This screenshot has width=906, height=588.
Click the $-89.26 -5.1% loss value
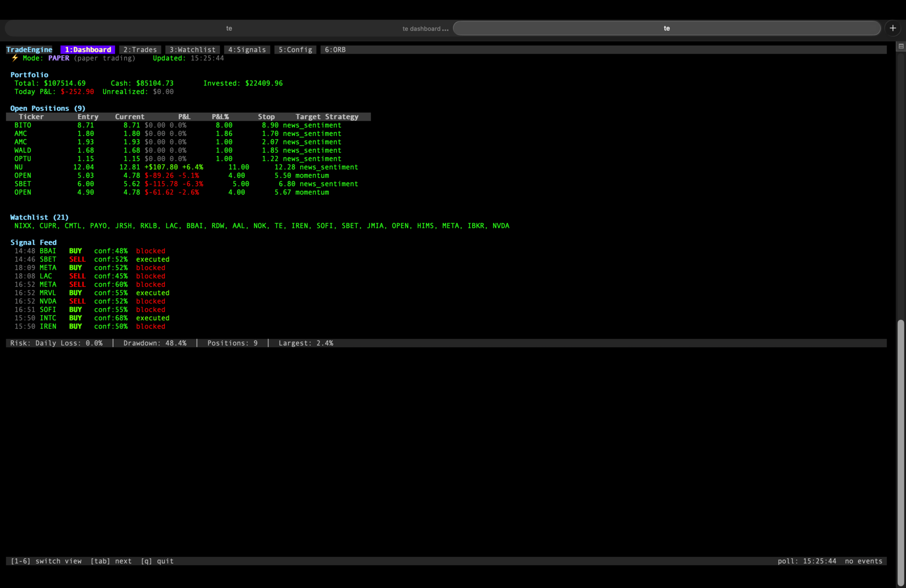[172, 175]
